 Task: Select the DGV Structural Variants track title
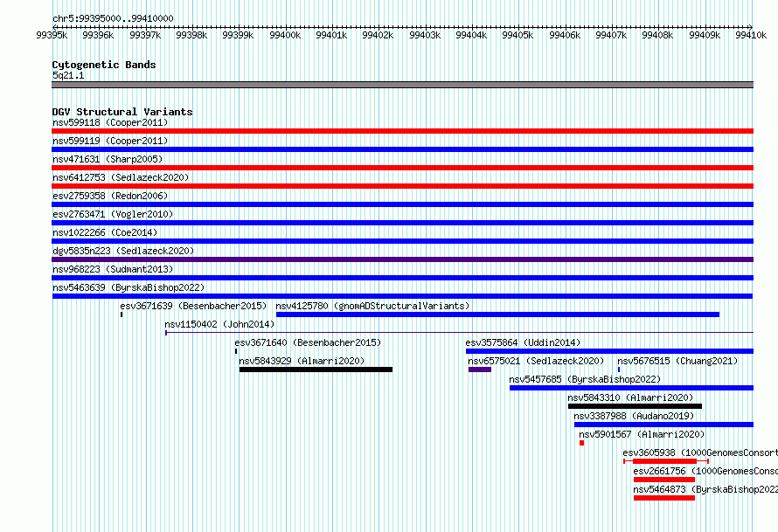[x=122, y=112]
